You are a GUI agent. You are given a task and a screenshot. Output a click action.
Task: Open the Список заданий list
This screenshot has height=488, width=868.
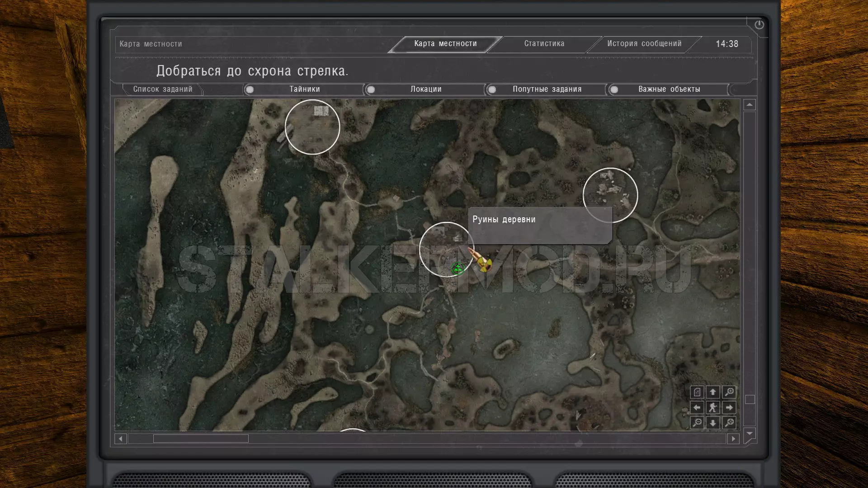[163, 89]
